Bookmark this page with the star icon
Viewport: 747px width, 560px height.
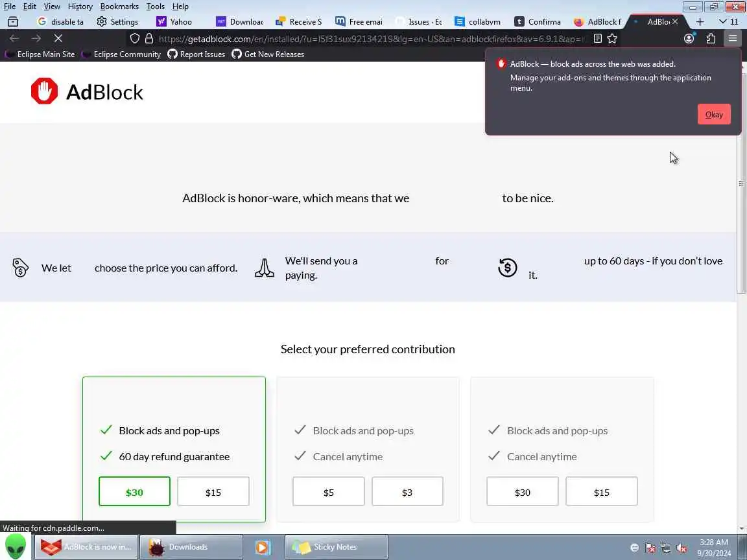(x=612, y=39)
